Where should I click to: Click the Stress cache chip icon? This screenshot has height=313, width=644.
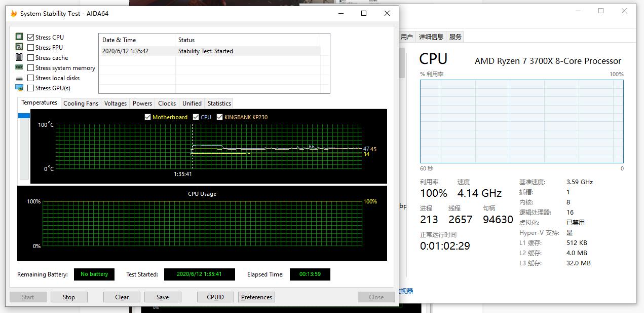19,57
